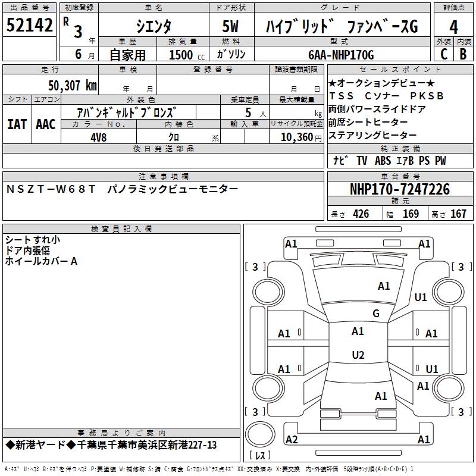
Task: Click U2 dent mark on roof
Action: [358, 355]
